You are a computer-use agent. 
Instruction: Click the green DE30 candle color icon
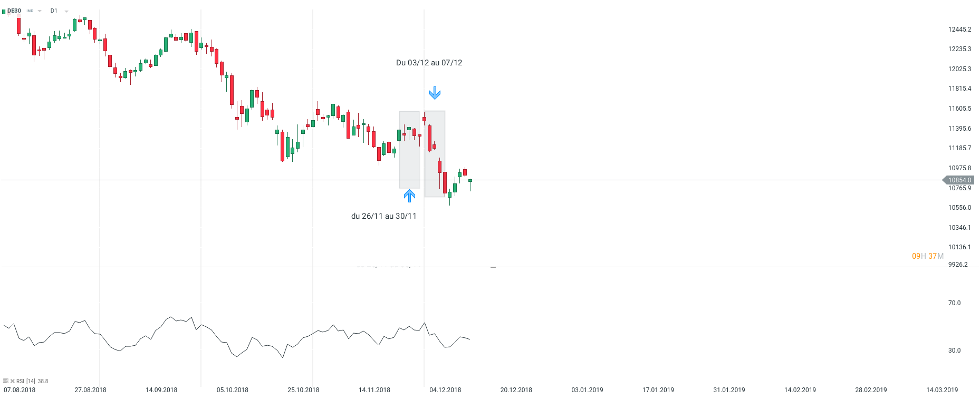[4, 11]
